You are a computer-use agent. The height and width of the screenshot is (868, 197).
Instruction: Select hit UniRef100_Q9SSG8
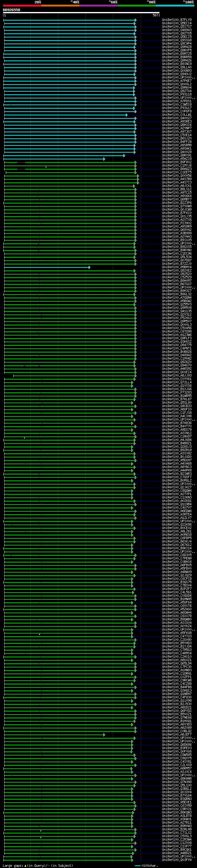177,40
